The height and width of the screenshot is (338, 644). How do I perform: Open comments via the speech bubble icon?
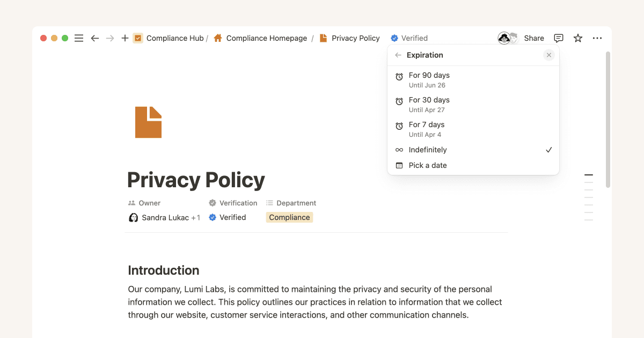(x=558, y=38)
